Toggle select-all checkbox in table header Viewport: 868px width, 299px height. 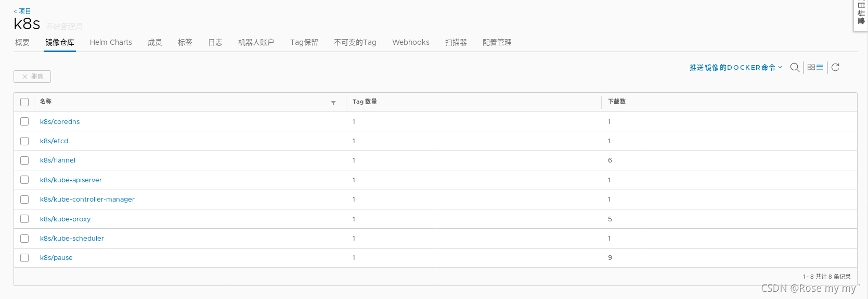(24, 102)
